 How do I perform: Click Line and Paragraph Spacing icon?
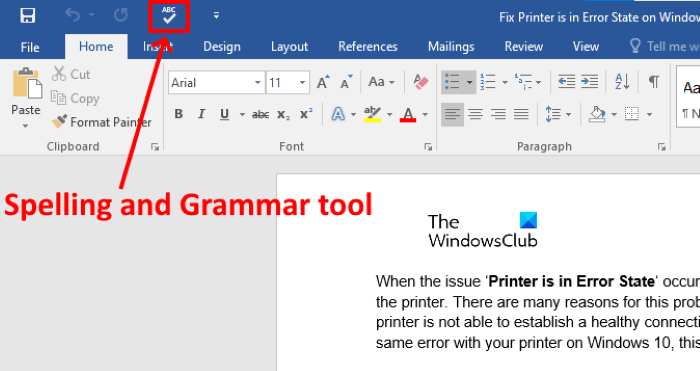click(553, 114)
